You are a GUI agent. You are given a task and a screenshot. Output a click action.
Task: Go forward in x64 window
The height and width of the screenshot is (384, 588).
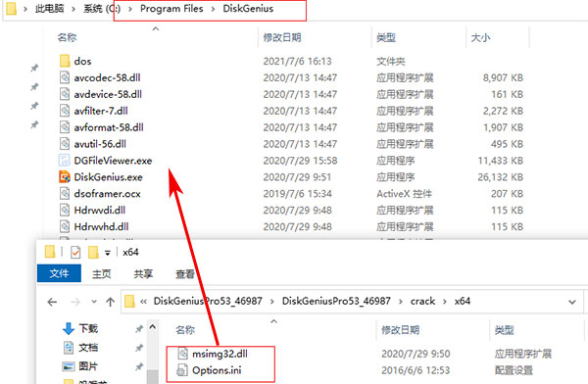point(75,302)
